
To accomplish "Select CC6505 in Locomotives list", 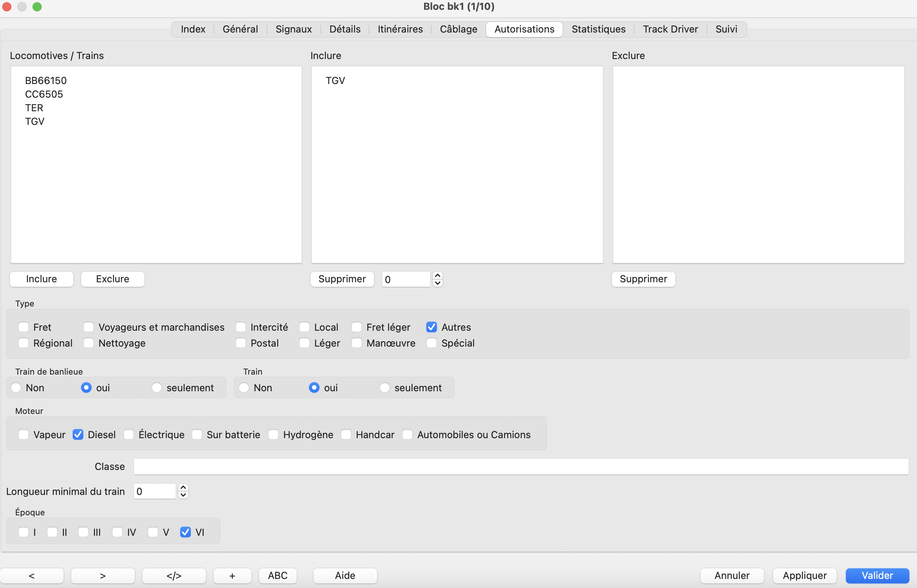I will (44, 94).
